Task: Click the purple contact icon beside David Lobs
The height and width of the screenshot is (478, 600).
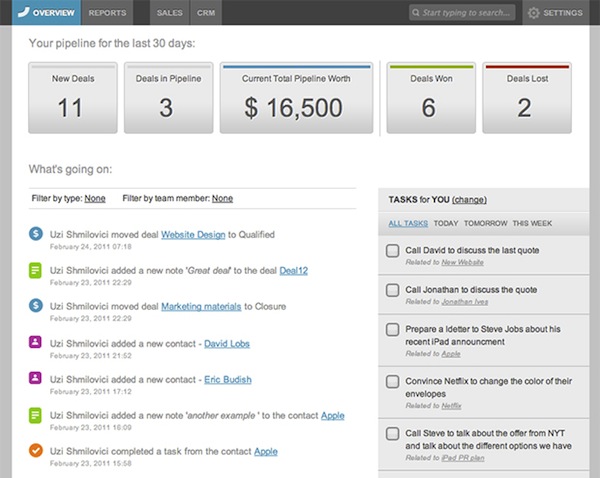Action: tap(35, 343)
